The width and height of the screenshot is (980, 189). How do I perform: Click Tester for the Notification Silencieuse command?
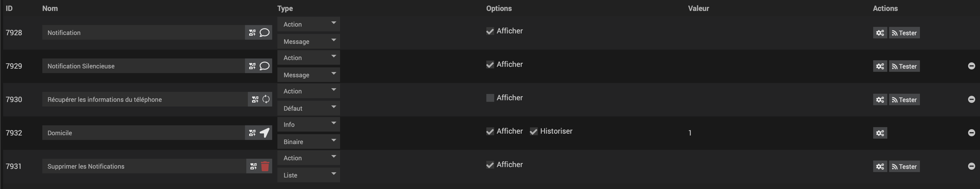904,67
